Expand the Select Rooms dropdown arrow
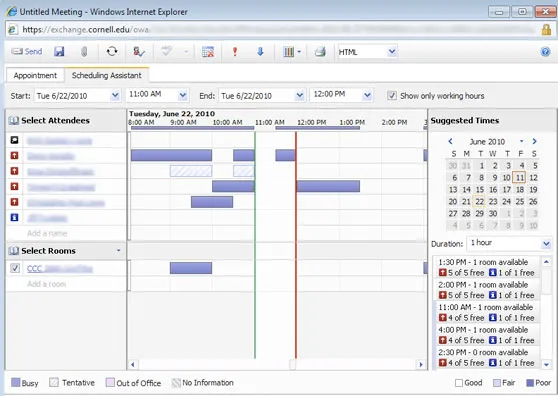Image resolution: width=558 pixels, height=396 pixels. tap(119, 250)
